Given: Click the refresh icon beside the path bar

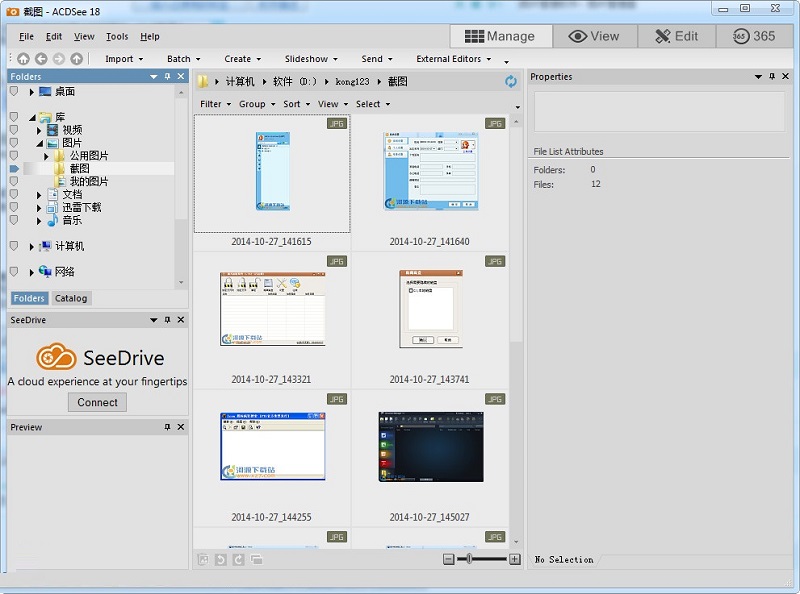Looking at the screenshot, I should (x=511, y=81).
